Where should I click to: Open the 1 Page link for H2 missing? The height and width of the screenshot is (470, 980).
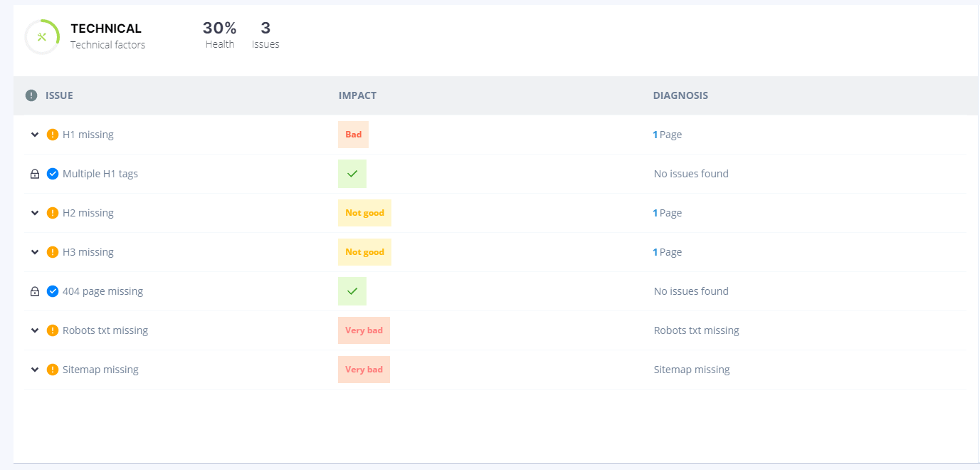point(668,213)
